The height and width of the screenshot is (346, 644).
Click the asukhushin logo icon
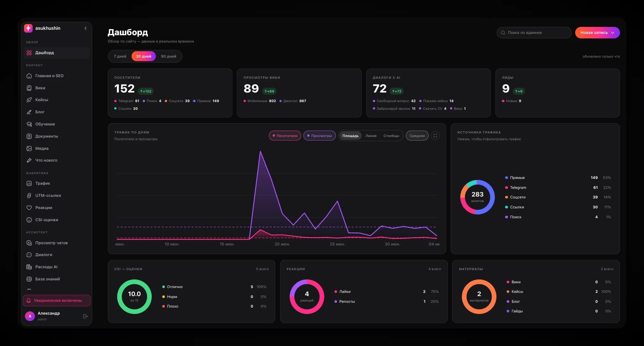(28, 28)
